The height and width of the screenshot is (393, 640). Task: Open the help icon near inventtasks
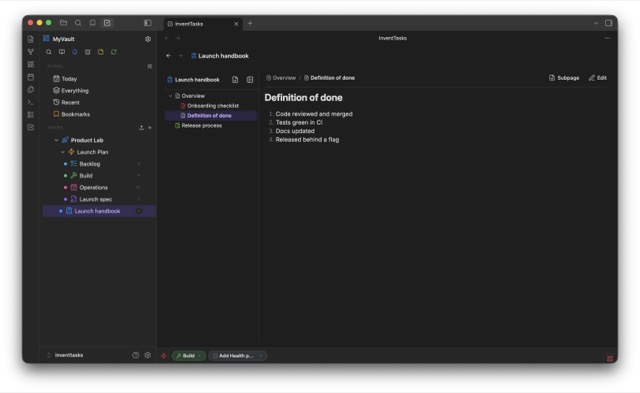(x=136, y=355)
